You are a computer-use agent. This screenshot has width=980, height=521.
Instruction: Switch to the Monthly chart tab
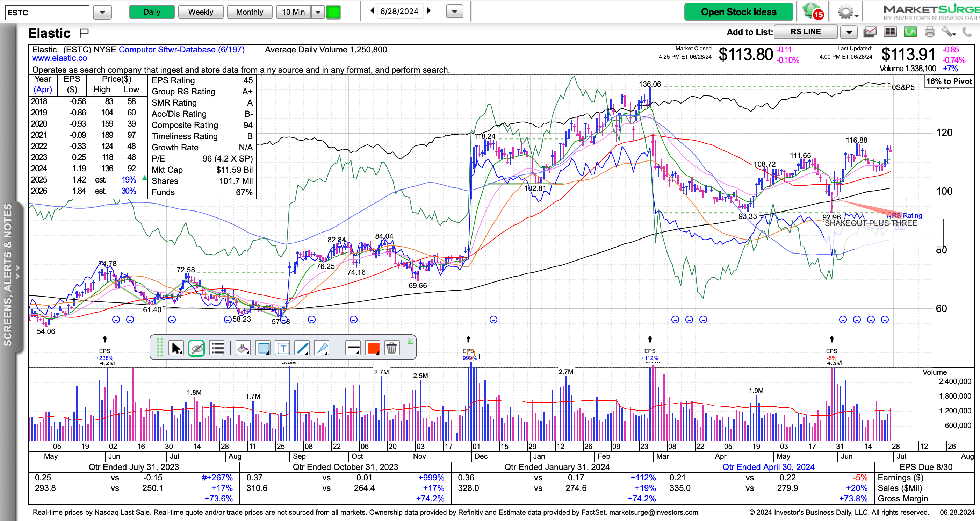click(249, 12)
